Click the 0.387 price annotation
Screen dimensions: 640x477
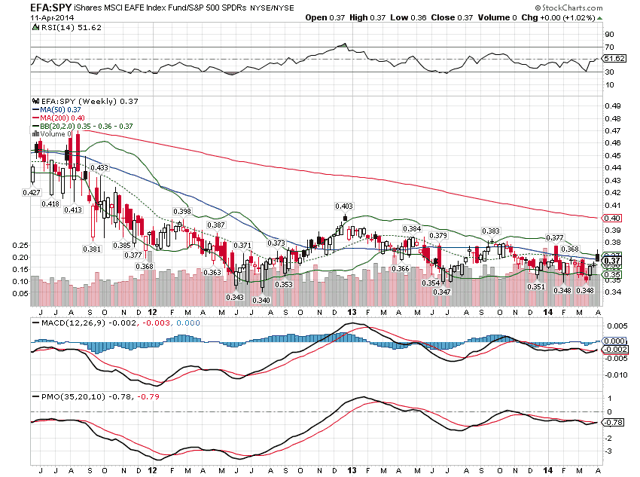click(216, 225)
